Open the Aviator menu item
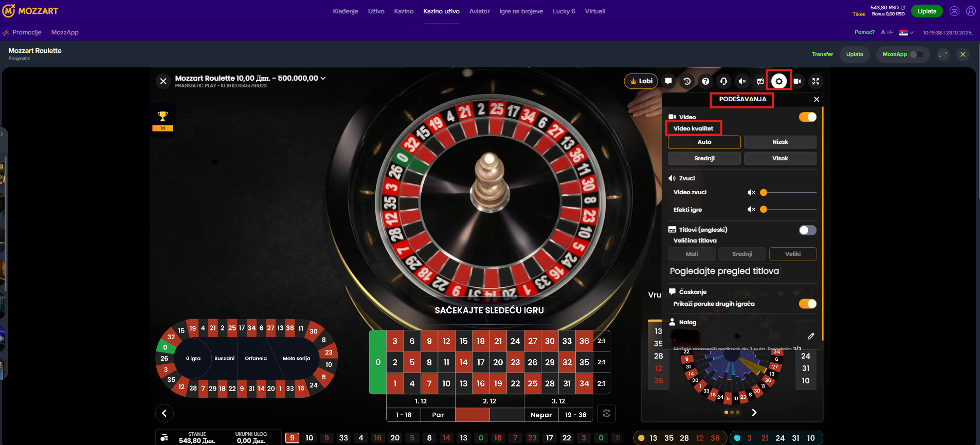The height and width of the screenshot is (445, 980). 479,11
